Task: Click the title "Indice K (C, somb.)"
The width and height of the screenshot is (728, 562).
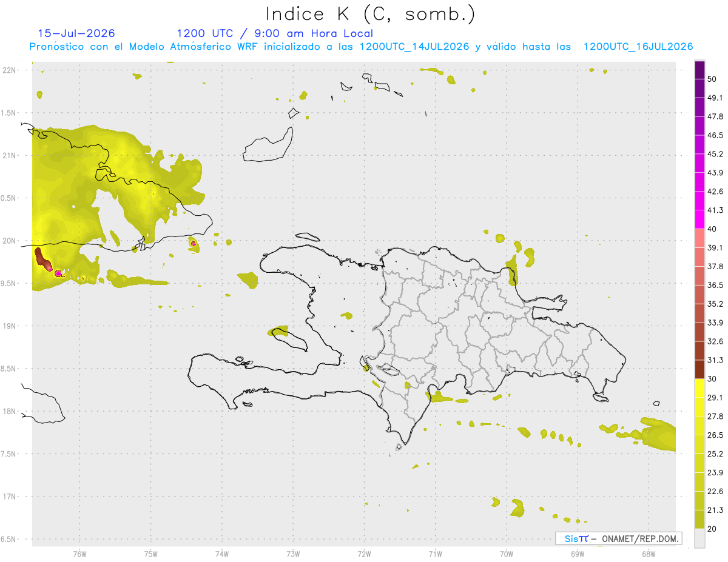Action: pyautogui.click(x=370, y=13)
